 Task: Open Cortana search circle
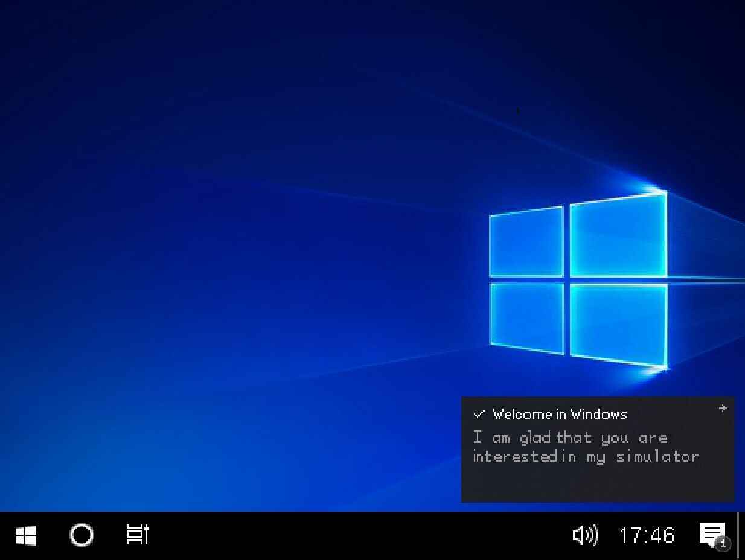[x=82, y=535]
